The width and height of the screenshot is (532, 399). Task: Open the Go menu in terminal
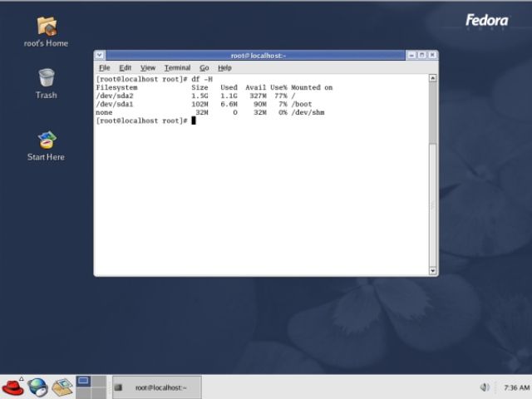[204, 67]
